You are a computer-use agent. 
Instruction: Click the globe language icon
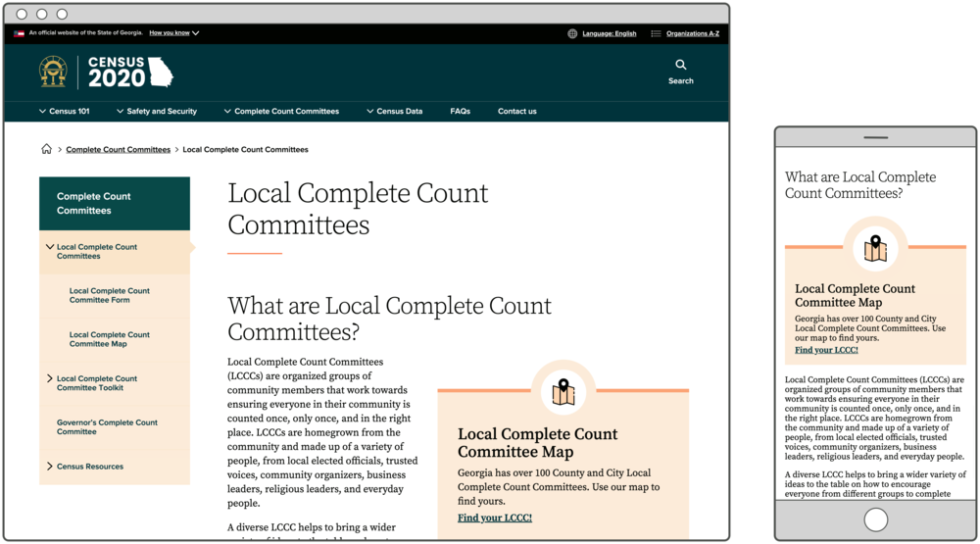click(572, 33)
